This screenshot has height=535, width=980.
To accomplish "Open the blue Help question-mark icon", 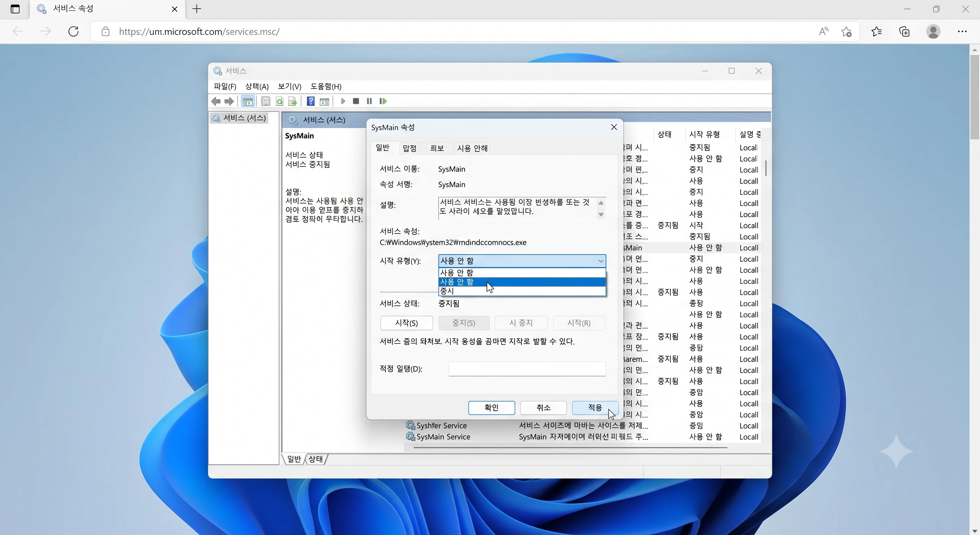I will (x=311, y=101).
